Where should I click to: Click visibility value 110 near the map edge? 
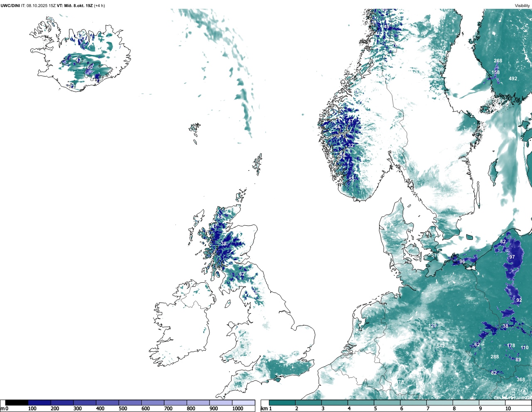(525, 348)
